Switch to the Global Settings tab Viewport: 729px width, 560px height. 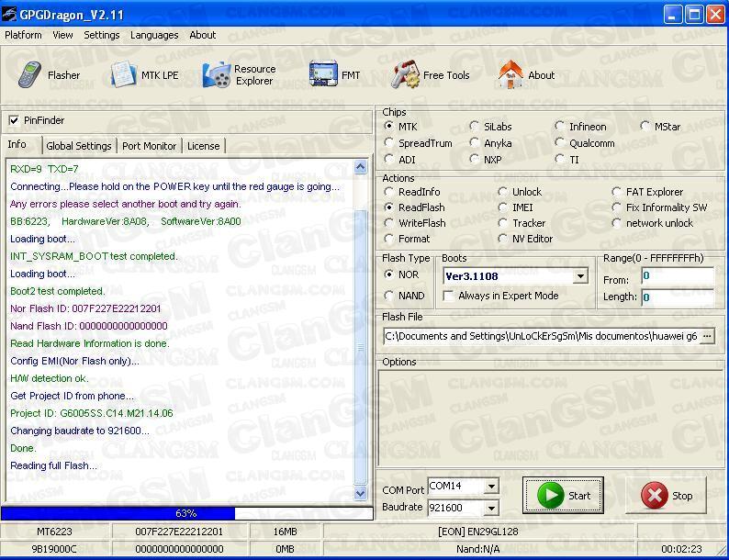[x=79, y=146]
